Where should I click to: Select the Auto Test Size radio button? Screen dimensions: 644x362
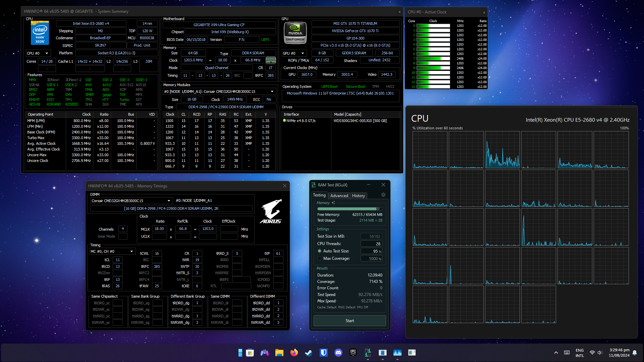319,251
